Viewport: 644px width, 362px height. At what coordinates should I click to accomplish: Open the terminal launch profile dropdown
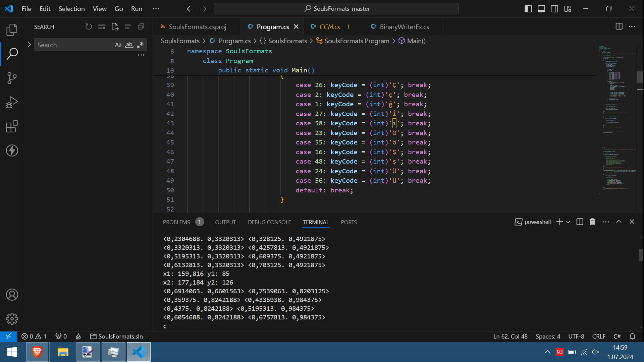pyautogui.click(x=568, y=222)
